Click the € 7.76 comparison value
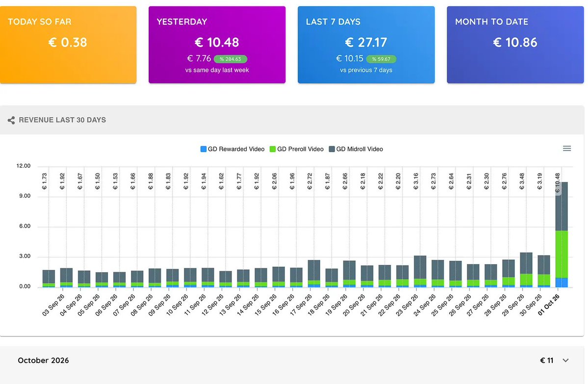The height and width of the screenshot is (384, 588). pos(199,58)
